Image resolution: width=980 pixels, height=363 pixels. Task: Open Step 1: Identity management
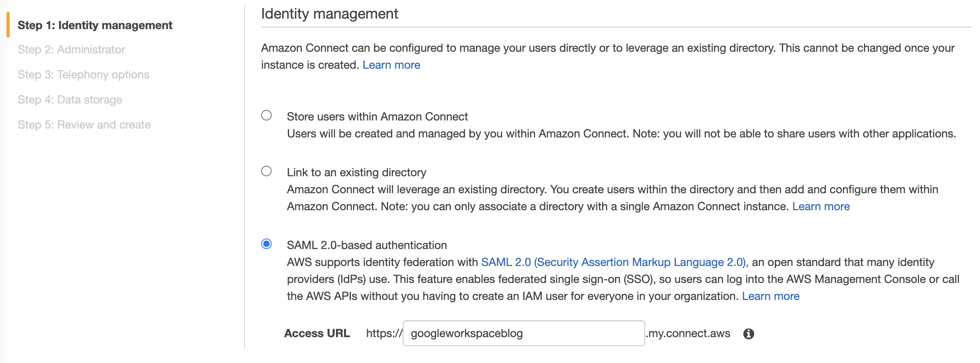95,25
